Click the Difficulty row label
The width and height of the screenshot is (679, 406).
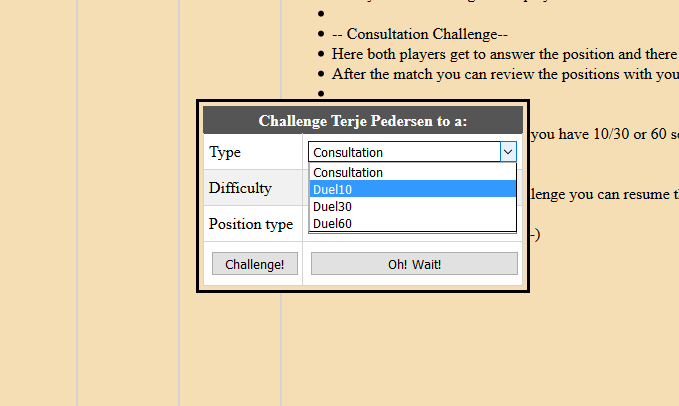pos(240,188)
